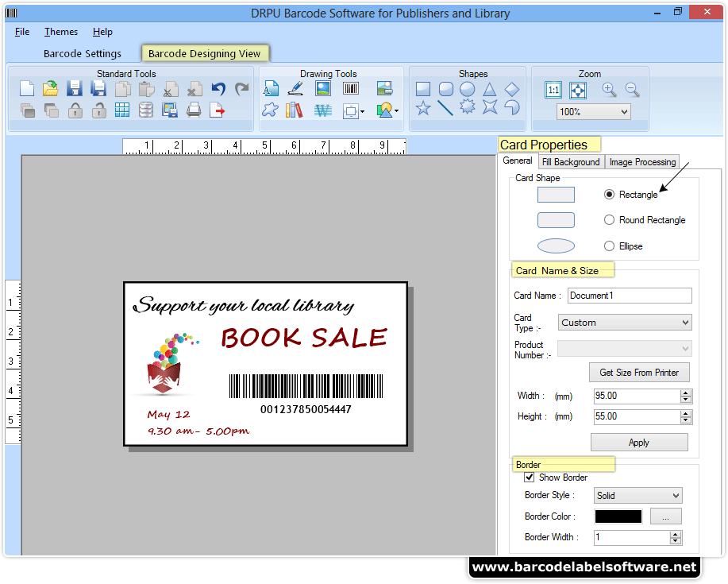
Task: Increase the Border Width value
Action: 676,534
